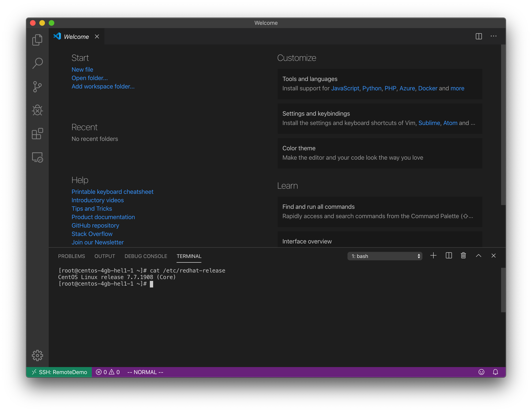Click Join our Newsletter link
Screen dimensions: 532x412
98,242
